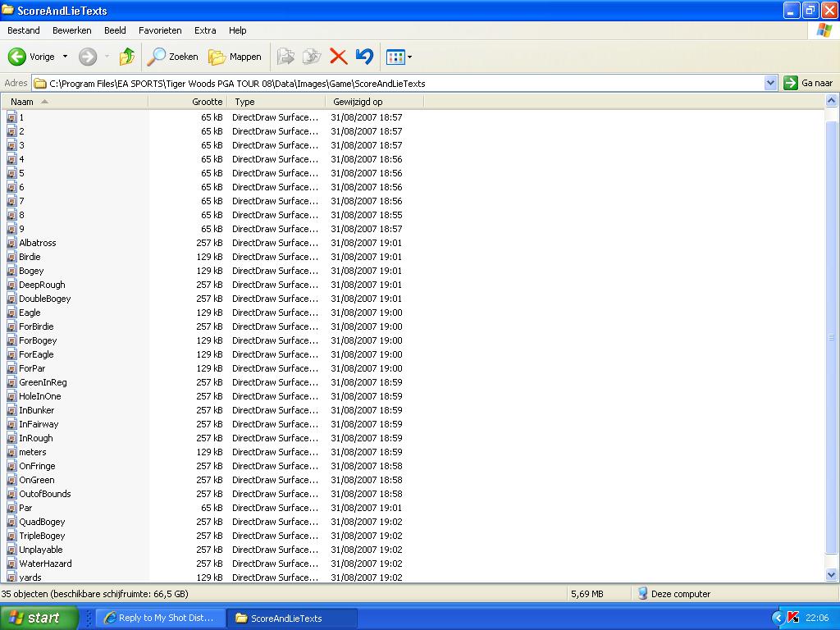Click the blue Undo arrow icon
The width and height of the screenshot is (840, 630).
[x=364, y=57]
